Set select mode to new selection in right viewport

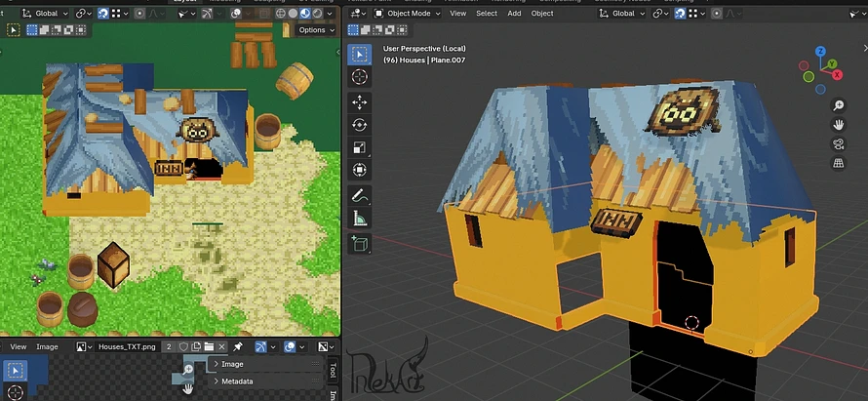click(x=354, y=30)
